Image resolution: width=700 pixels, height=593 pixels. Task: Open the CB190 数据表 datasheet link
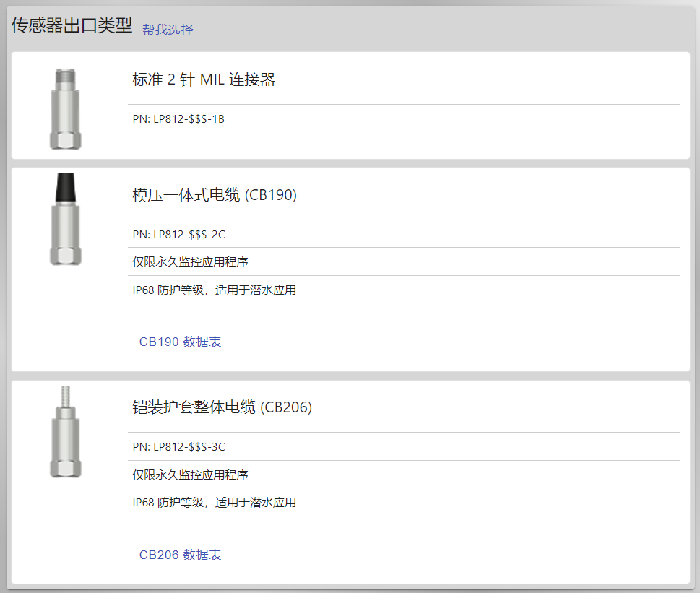click(180, 342)
